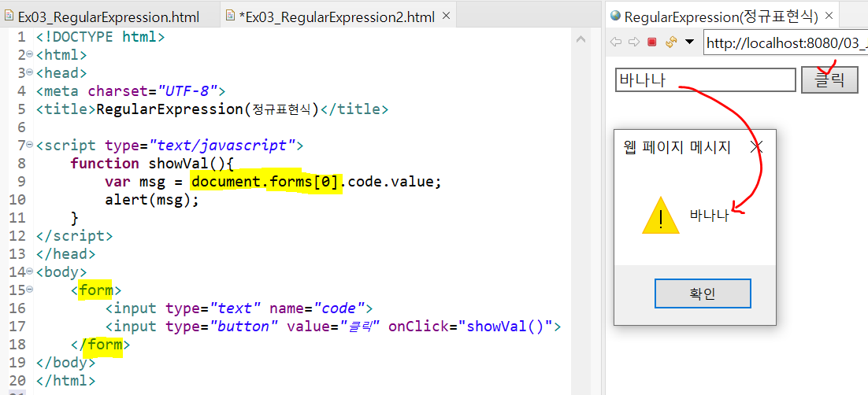The height and width of the screenshot is (395, 868).
Task: Collapse the body tag on line 14
Action: 29,271
